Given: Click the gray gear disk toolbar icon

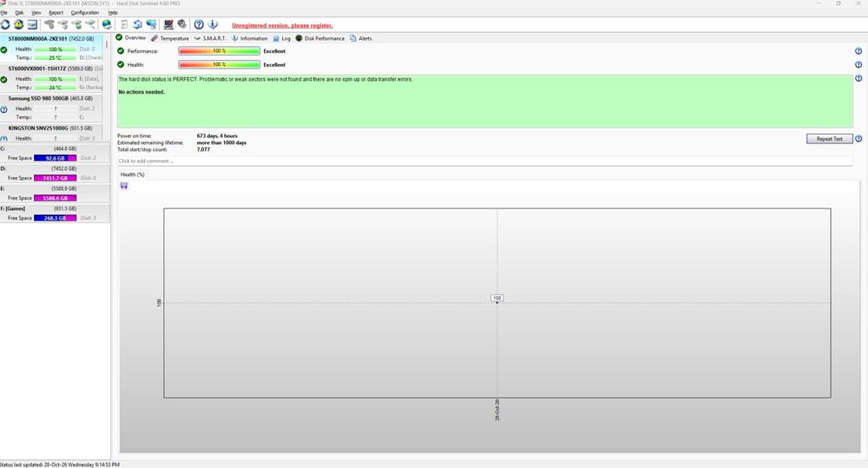Looking at the screenshot, I should 181,24.
